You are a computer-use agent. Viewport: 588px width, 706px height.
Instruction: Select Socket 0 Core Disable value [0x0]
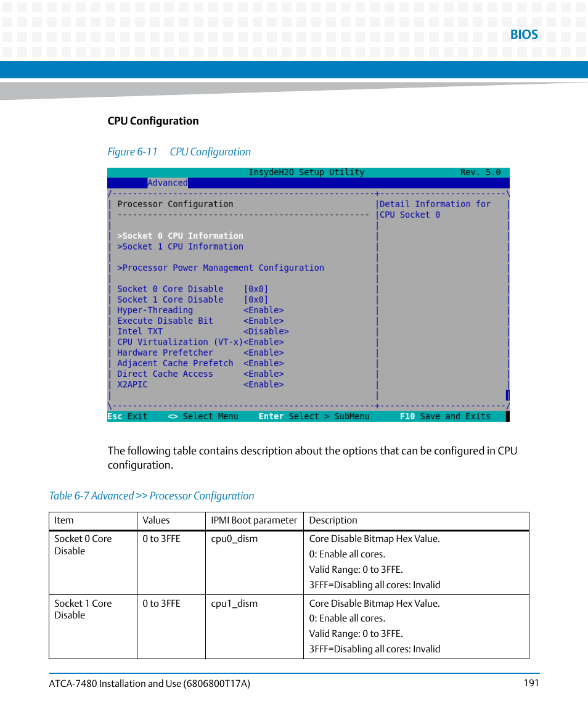tap(256, 289)
